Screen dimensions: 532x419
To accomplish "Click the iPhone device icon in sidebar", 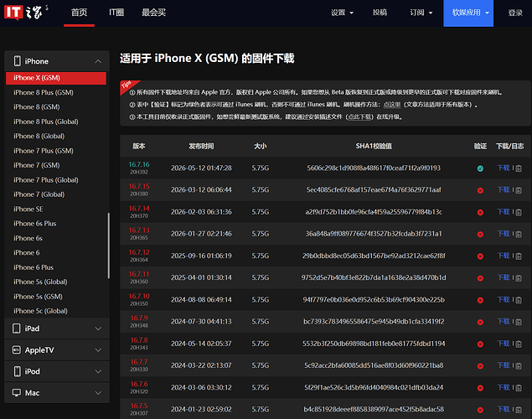I will [x=17, y=61].
